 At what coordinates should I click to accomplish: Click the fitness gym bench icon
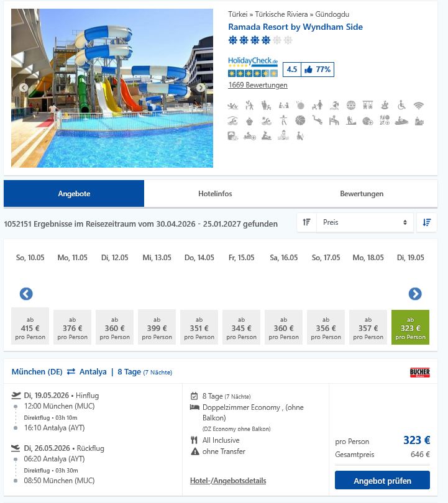point(334,121)
